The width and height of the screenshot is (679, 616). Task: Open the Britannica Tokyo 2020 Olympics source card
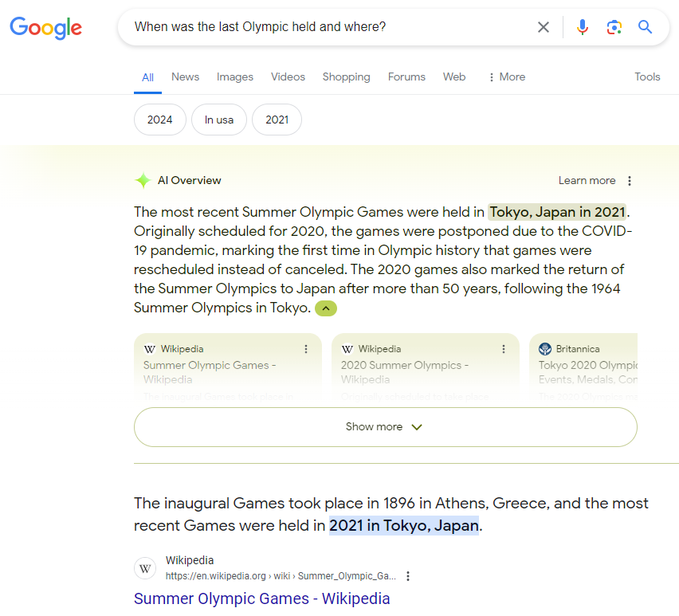tap(583, 368)
